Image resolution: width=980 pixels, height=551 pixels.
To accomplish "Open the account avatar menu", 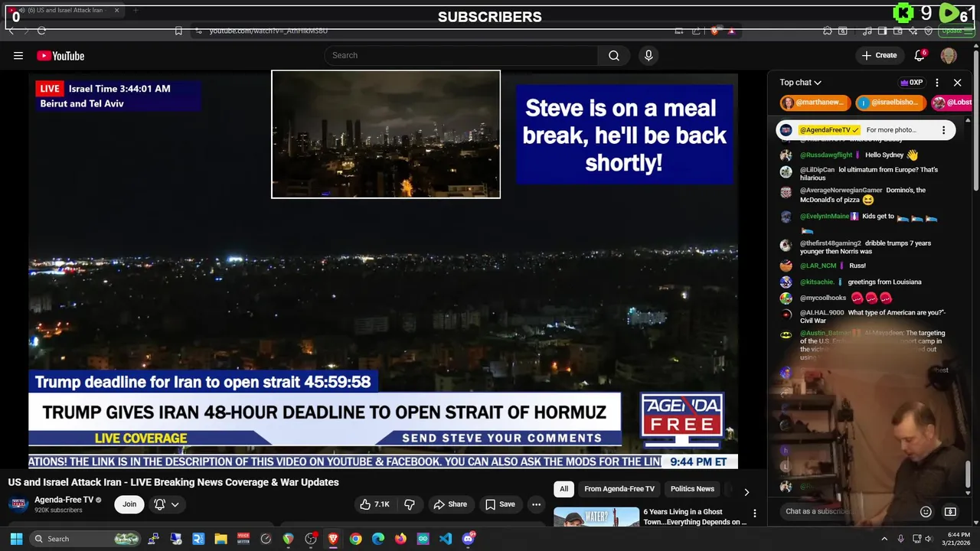I will pos(949,55).
